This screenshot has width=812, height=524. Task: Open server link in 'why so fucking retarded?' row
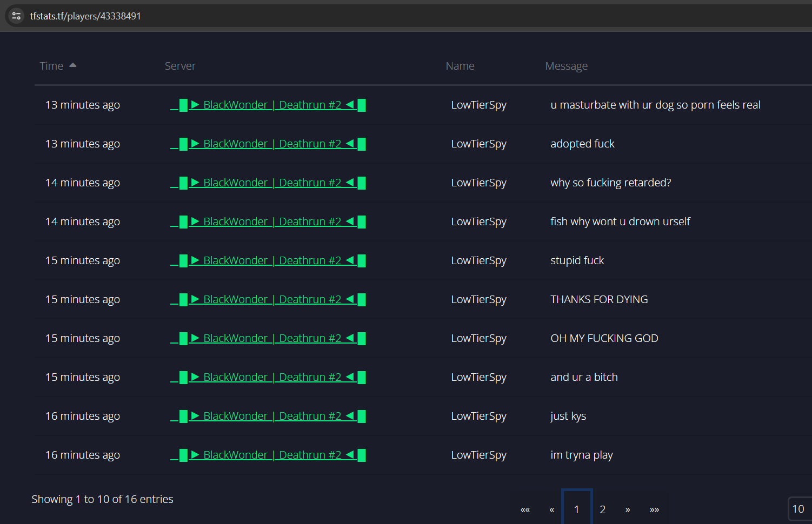268,183
